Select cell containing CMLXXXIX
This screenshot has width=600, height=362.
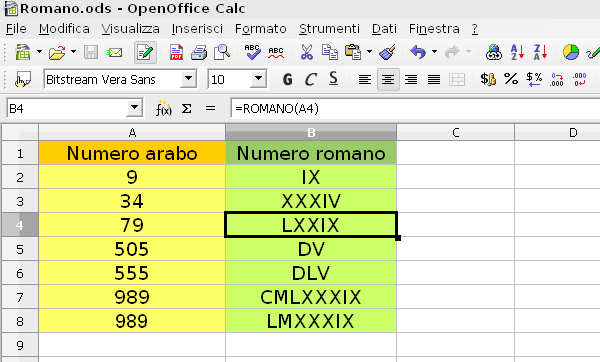pyautogui.click(x=311, y=297)
